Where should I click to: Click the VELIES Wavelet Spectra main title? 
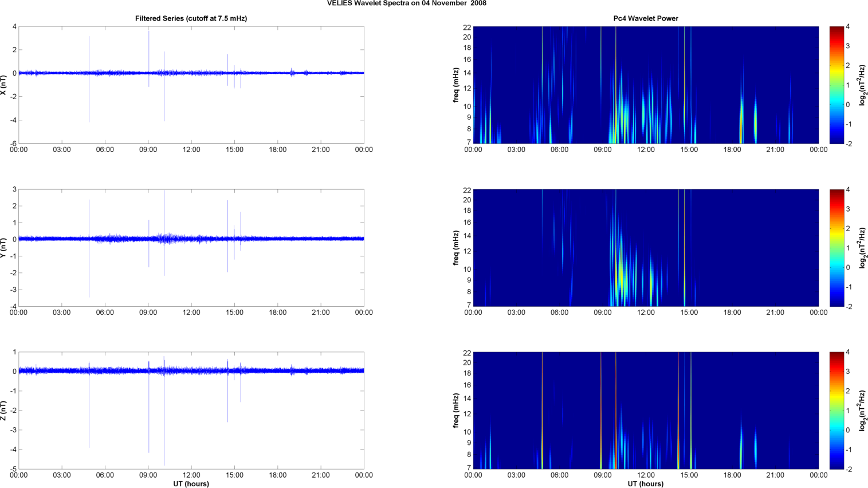(407, 3)
